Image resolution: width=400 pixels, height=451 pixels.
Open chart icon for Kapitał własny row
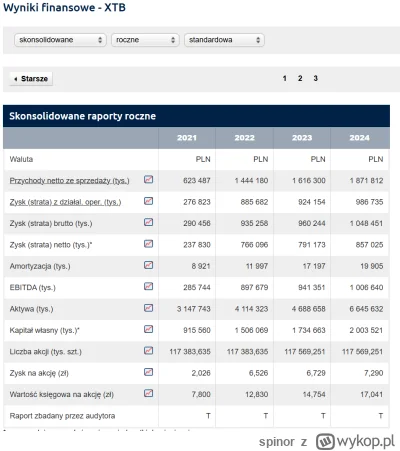coord(148,329)
